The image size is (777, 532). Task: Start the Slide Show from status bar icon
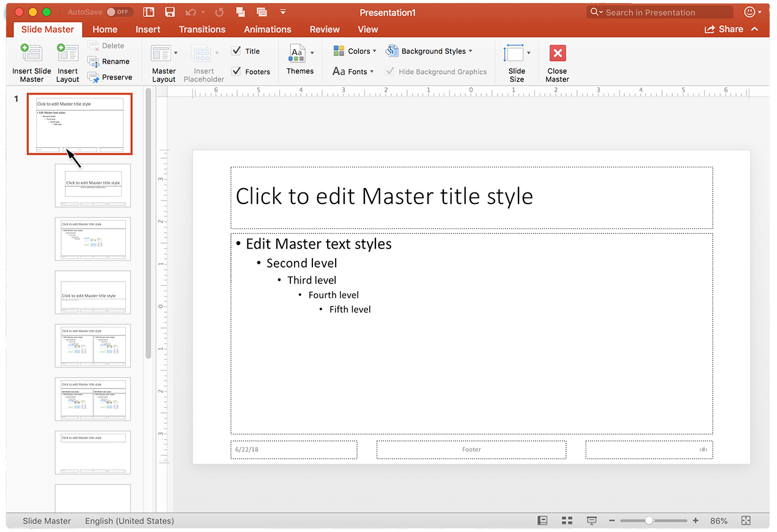[592, 521]
